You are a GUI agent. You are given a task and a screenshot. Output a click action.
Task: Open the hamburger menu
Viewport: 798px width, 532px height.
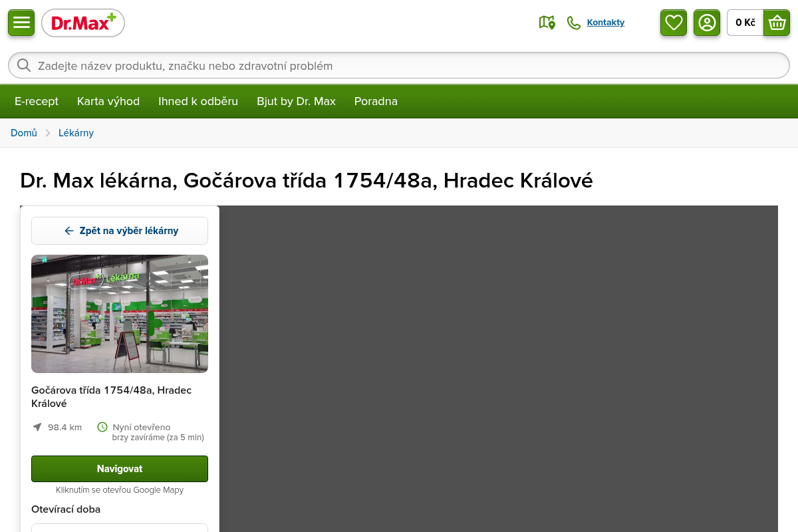point(21,23)
